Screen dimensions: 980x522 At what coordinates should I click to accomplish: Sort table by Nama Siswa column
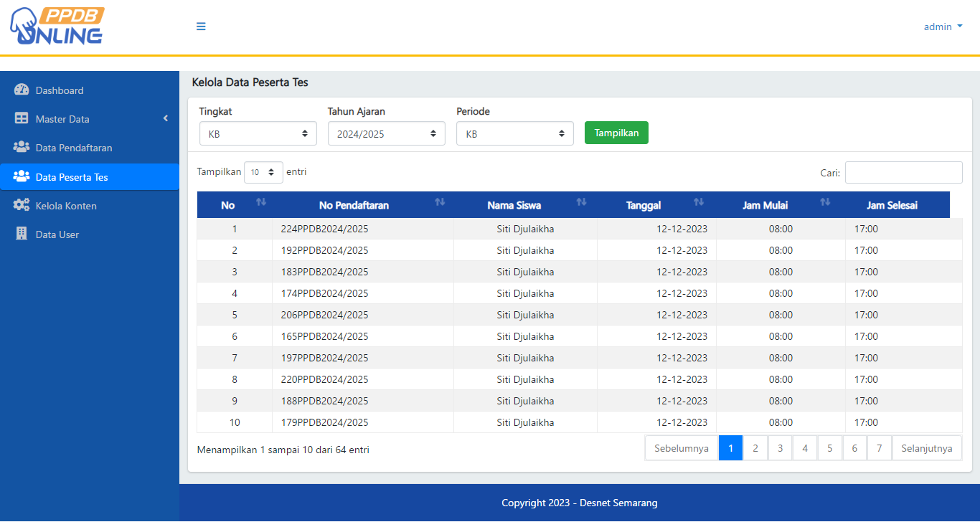[514, 205]
